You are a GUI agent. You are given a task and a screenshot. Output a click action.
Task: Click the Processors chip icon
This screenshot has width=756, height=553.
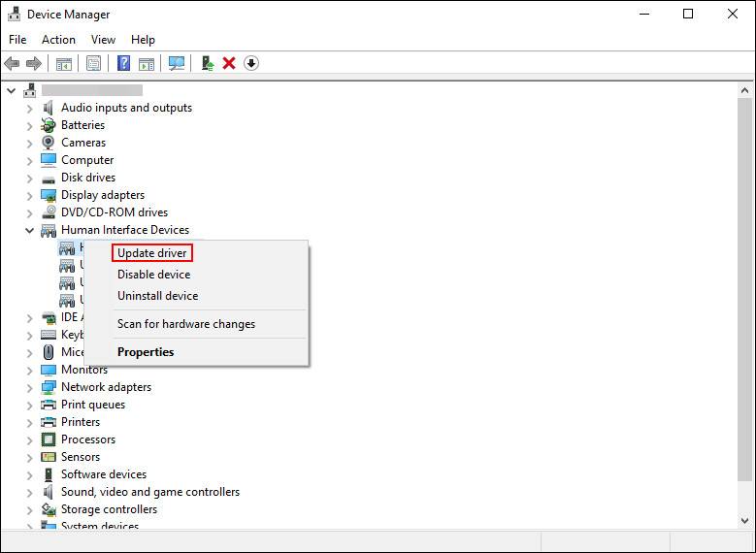[x=49, y=439]
